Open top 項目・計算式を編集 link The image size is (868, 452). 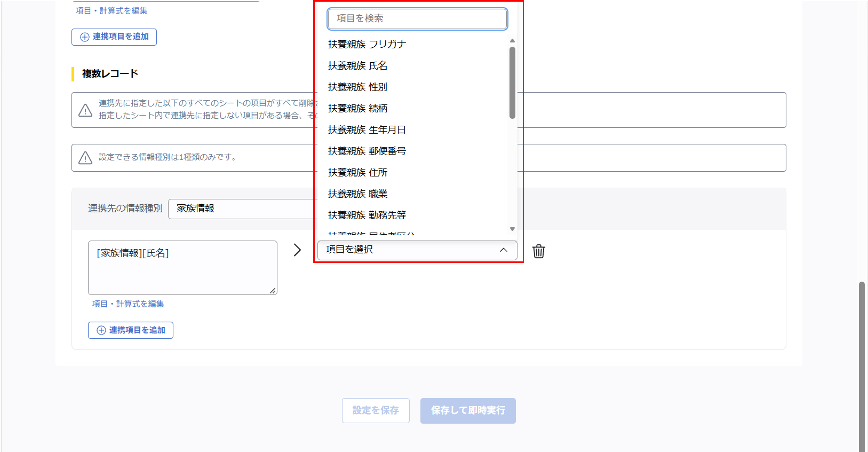[111, 11]
